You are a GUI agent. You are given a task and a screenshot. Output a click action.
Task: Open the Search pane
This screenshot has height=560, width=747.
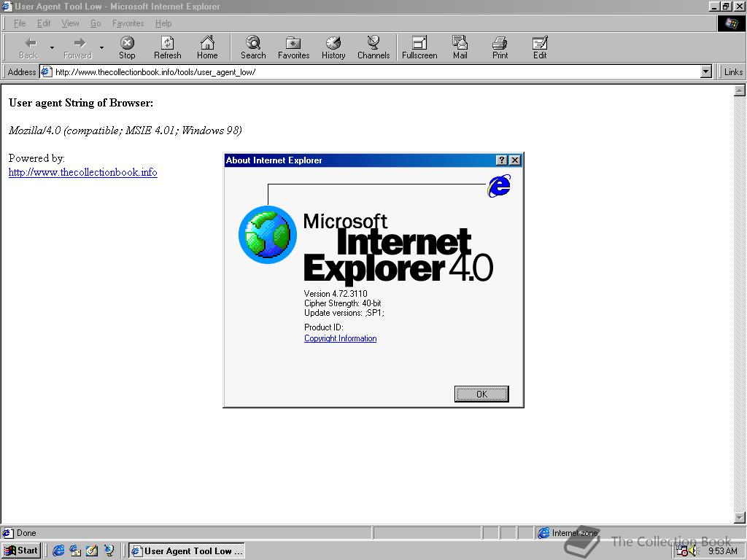click(253, 47)
